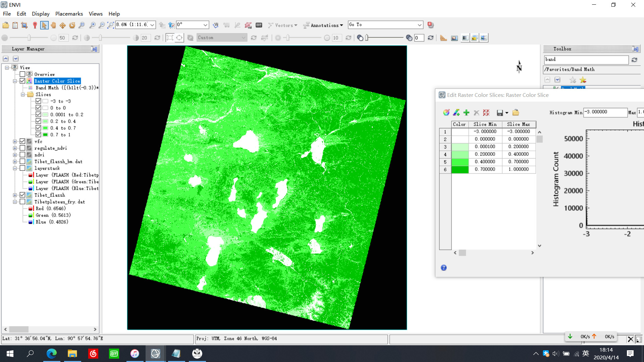Image resolution: width=644 pixels, height=362 pixels.
Task: Enable the ndvi layer checkbox
Action: tap(22, 155)
